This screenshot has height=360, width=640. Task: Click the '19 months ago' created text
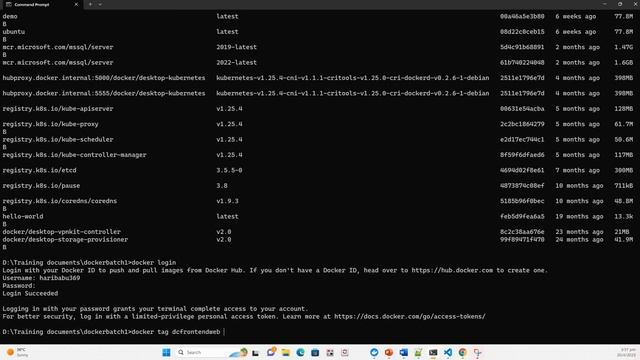click(579, 216)
